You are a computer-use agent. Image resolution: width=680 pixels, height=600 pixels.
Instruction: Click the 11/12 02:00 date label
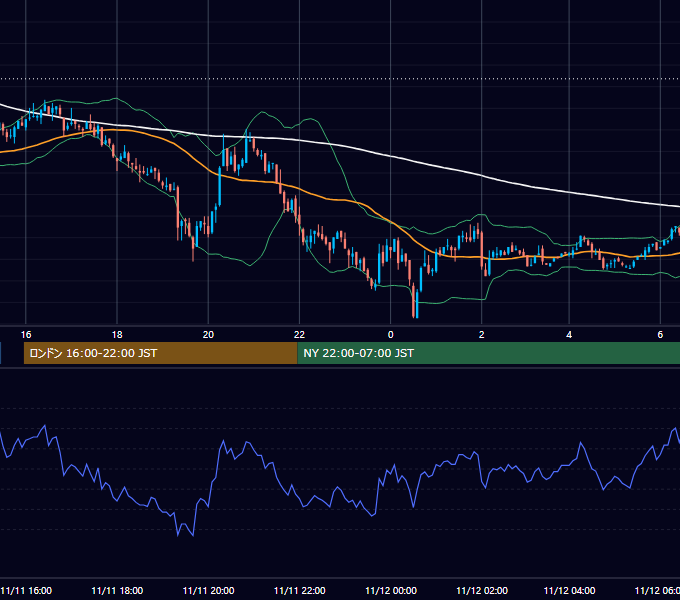[x=482, y=590]
